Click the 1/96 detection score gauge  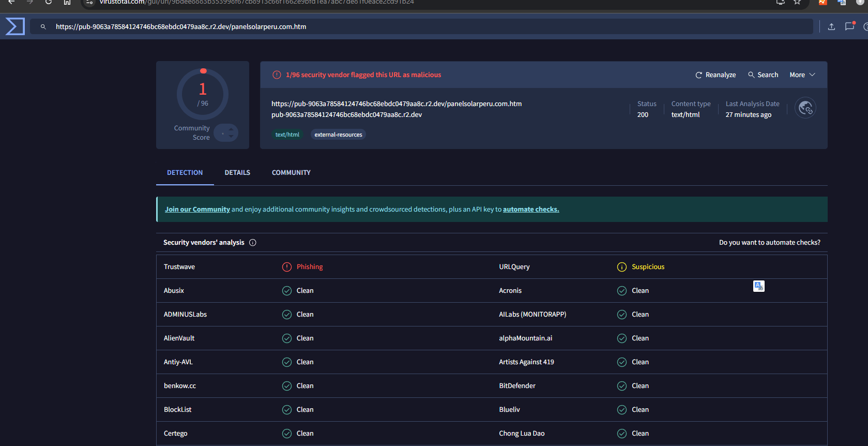point(203,94)
